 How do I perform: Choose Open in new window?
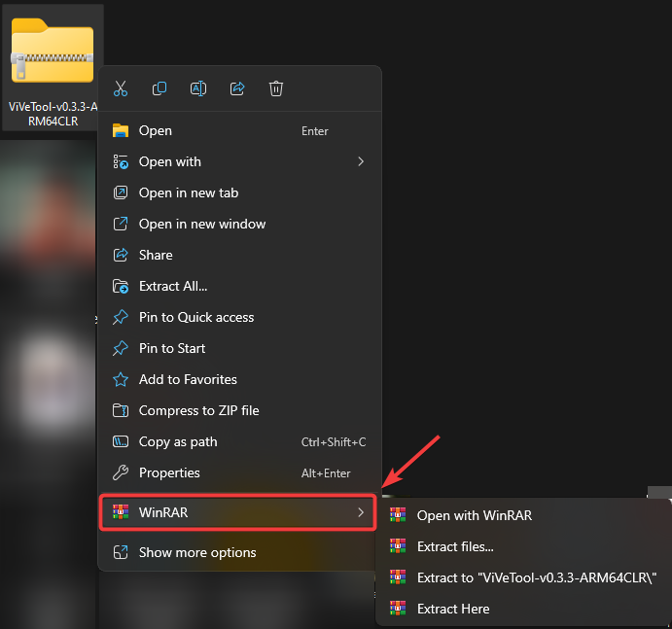(x=239, y=224)
